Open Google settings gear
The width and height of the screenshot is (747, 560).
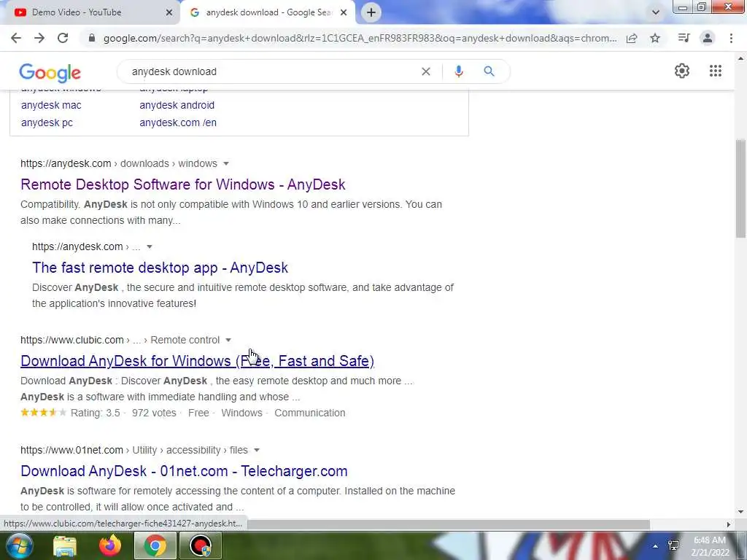point(682,71)
